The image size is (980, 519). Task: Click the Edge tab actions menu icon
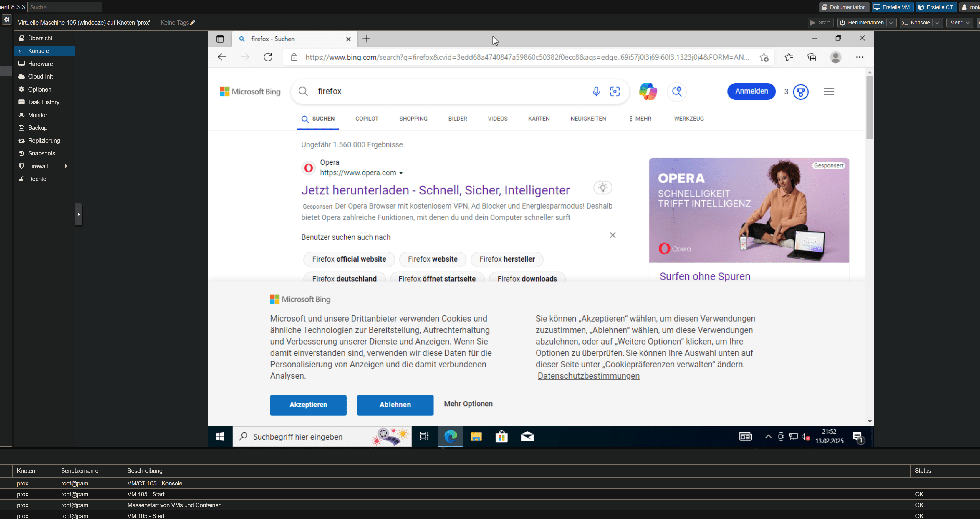(x=220, y=39)
